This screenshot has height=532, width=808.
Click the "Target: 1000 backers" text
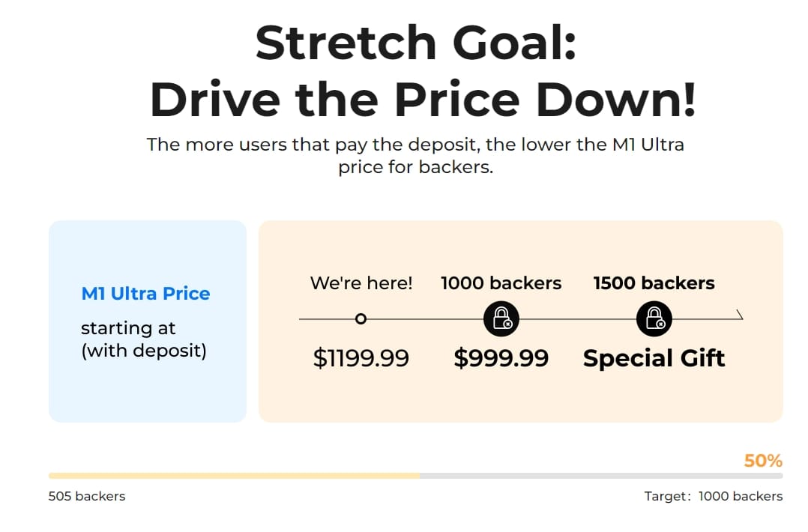pos(713,496)
